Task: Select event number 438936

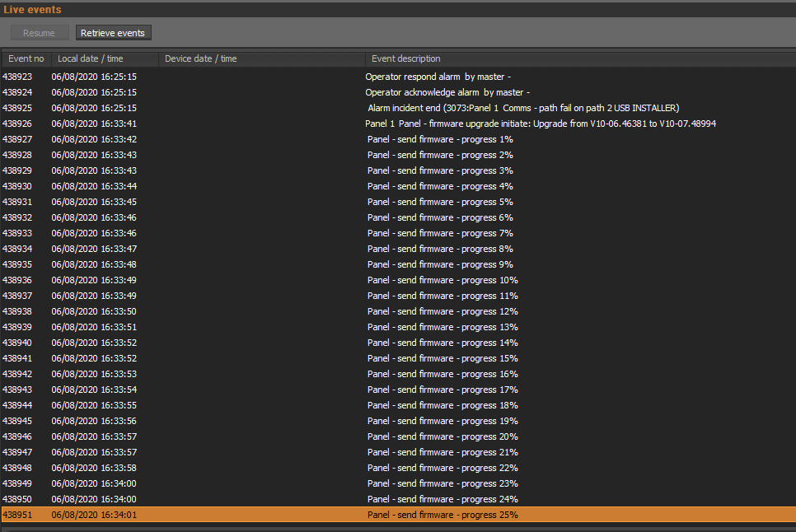Action: tap(17, 281)
